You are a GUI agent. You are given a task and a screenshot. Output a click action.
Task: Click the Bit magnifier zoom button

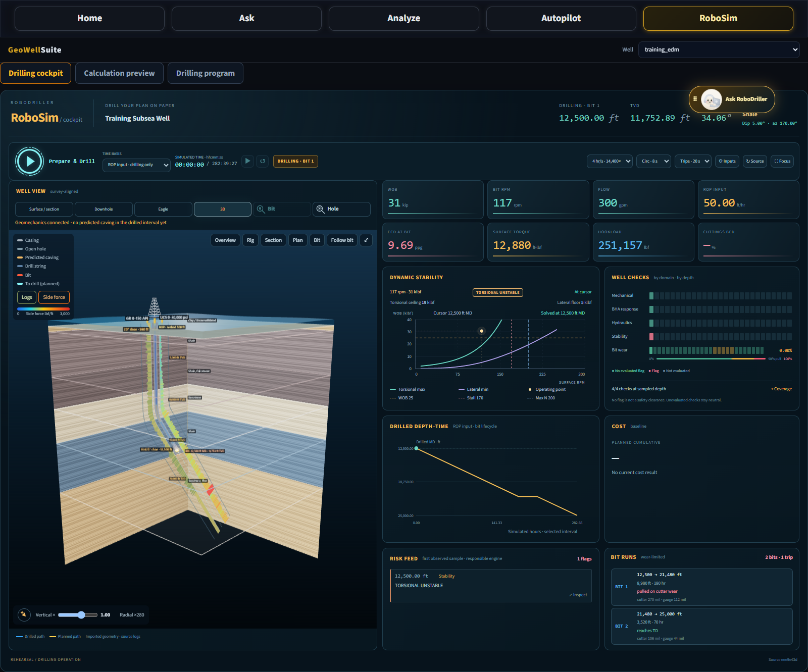(282, 209)
